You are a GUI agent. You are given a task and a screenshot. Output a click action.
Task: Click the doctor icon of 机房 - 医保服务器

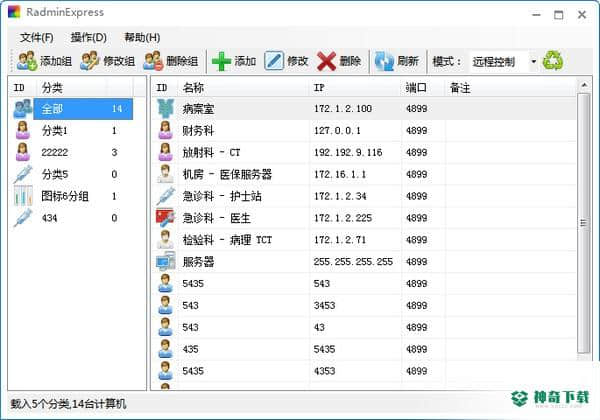pos(165,174)
